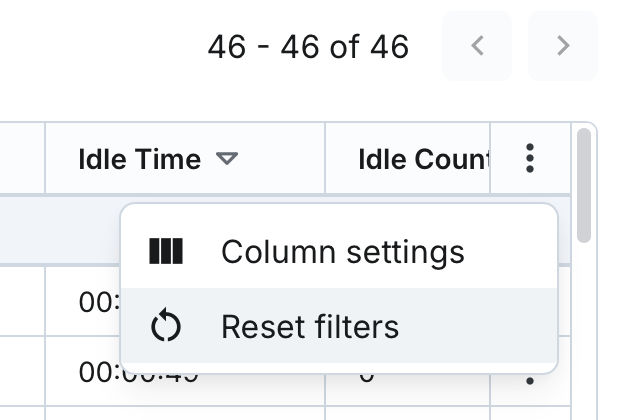Click the divider between Idle Time and Idle Count
628x420 pixels.
(x=325, y=159)
